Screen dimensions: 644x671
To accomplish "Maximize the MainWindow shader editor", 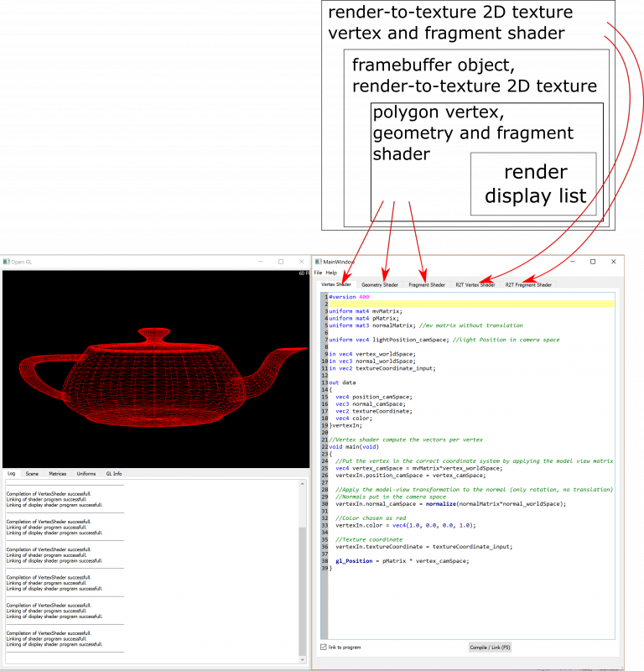I will [593, 262].
